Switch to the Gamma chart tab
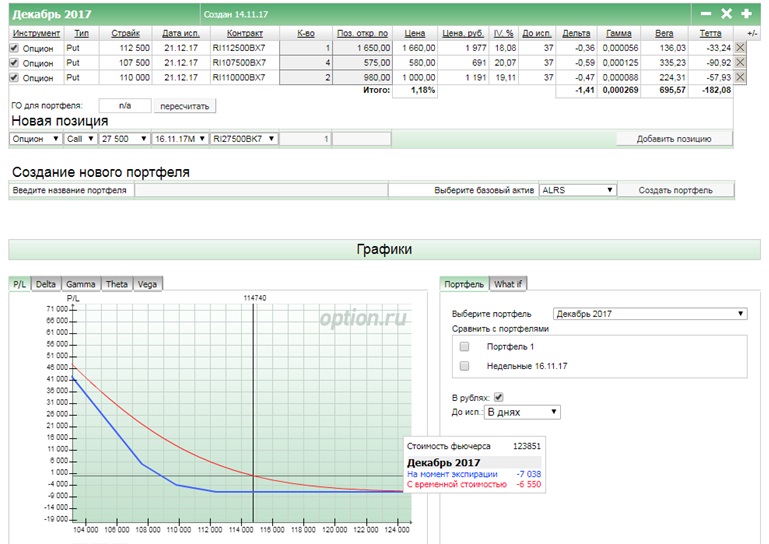This screenshot has width=769, height=544. tap(81, 284)
